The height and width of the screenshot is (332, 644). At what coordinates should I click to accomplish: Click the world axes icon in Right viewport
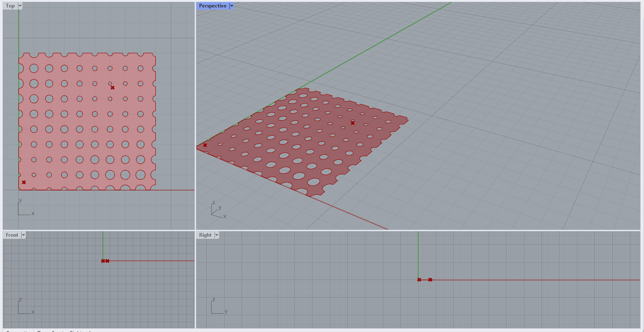click(x=219, y=306)
